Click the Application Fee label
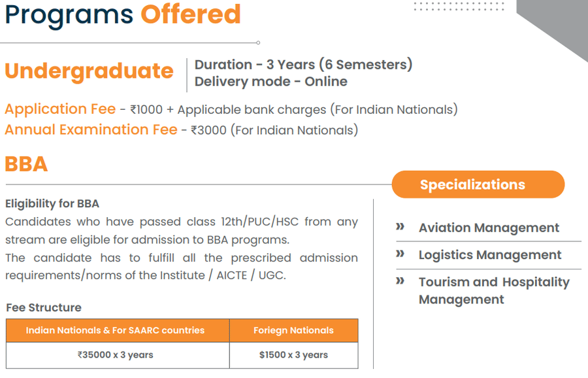 pos(60,109)
